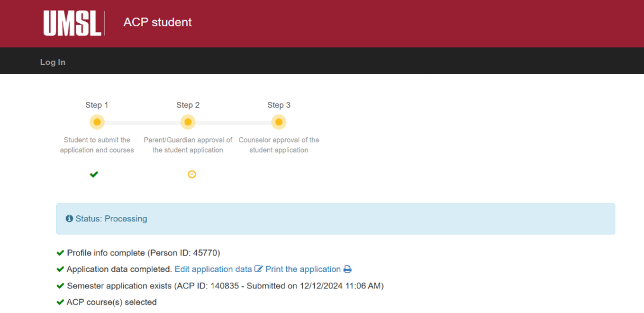Select the Step 3 progress circle

click(x=279, y=122)
